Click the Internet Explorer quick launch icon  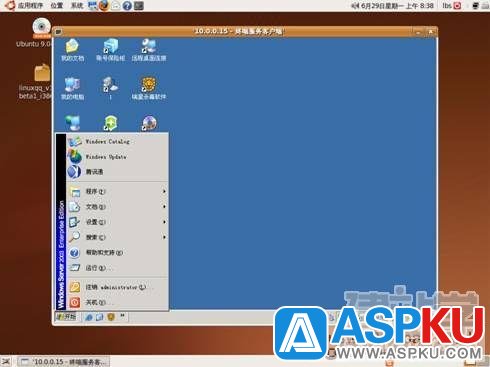89,317
